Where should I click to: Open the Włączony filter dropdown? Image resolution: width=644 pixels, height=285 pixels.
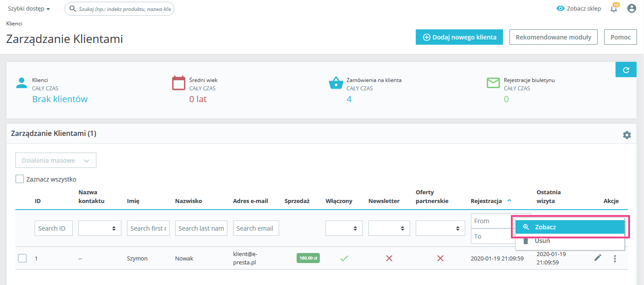point(344,228)
